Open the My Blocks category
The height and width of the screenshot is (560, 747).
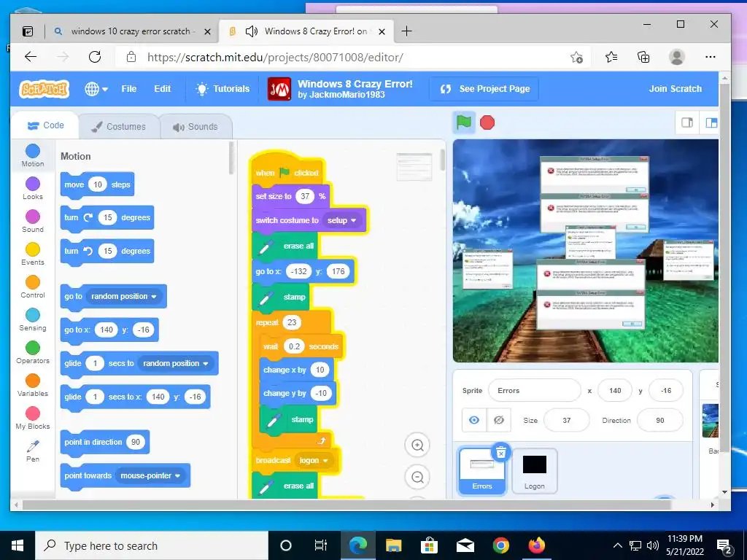coord(32,419)
